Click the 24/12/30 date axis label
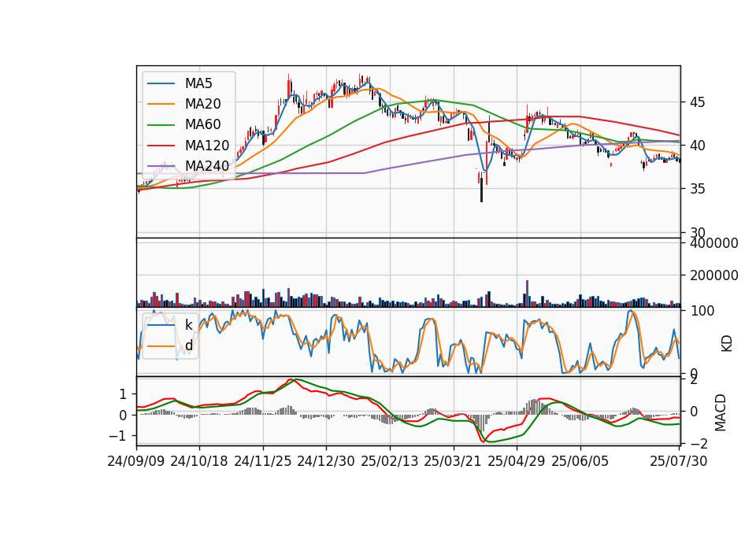 tap(326, 461)
